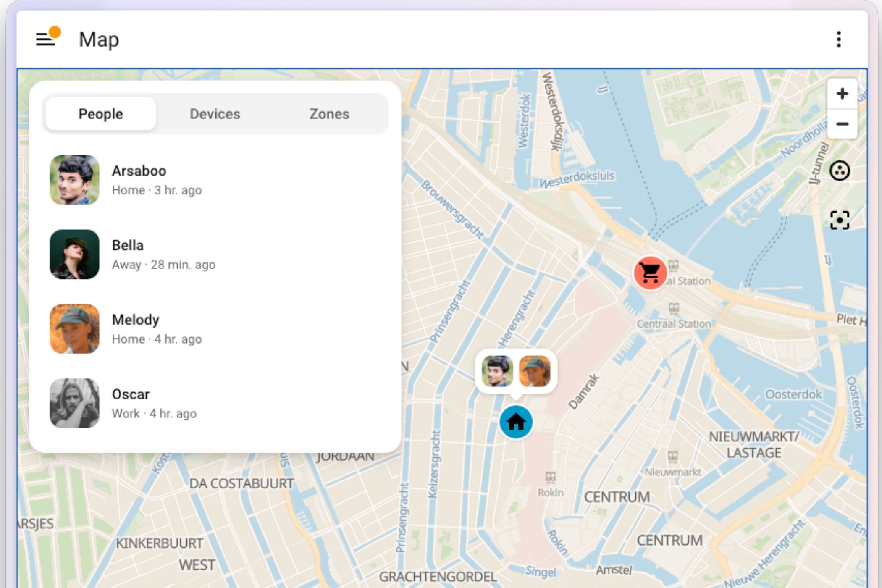Screen dimensions: 882x588
Task: Click the map clustering circle icon
Action: (840, 171)
